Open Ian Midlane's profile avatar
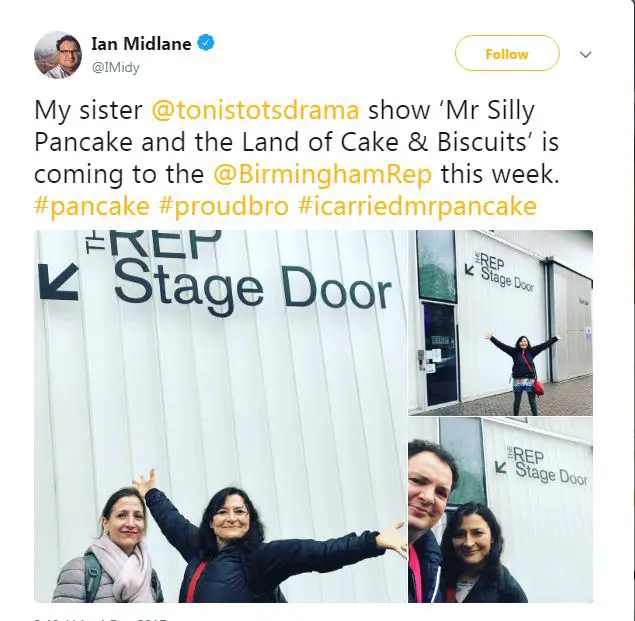This screenshot has width=635, height=621. [58, 55]
